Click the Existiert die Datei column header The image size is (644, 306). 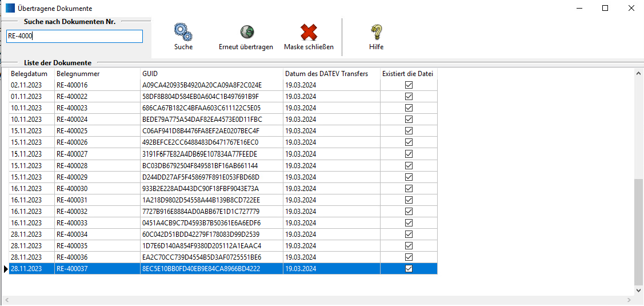point(408,74)
